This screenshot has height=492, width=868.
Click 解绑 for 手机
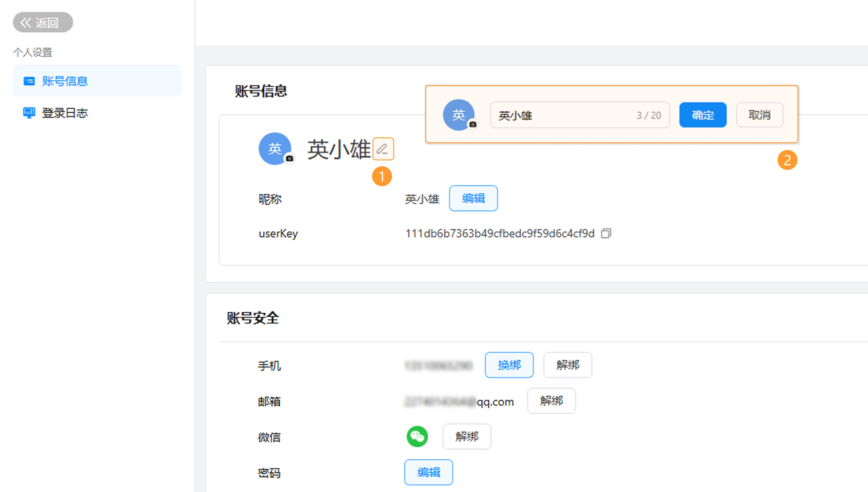click(x=568, y=365)
